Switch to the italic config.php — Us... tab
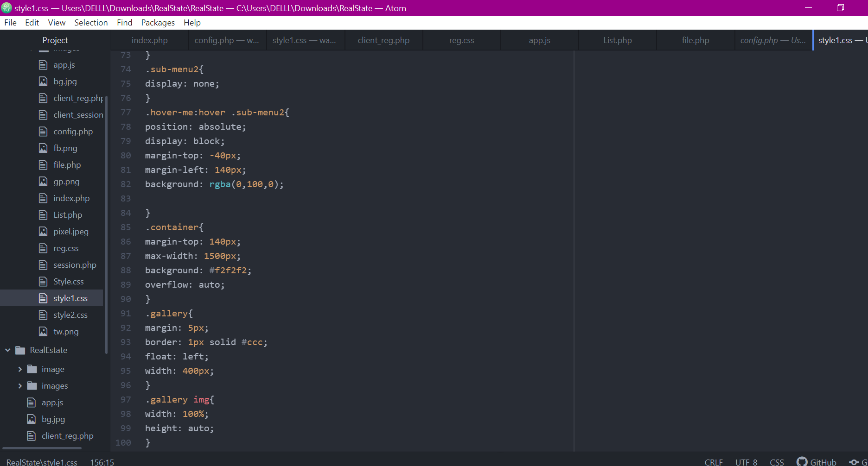868x466 pixels. [773, 40]
